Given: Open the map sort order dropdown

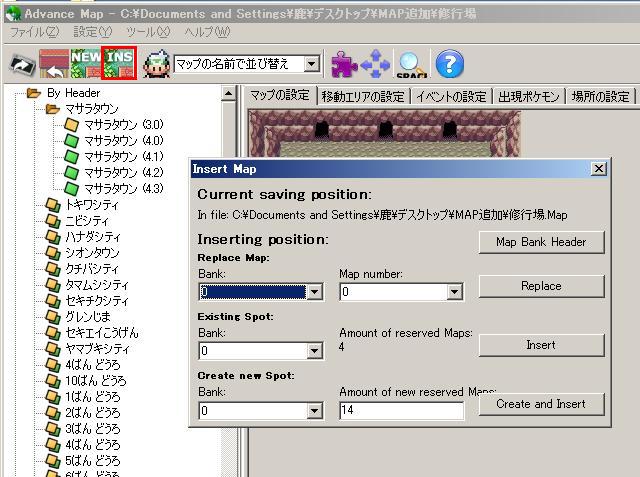Looking at the screenshot, I should click(x=312, y=64).
